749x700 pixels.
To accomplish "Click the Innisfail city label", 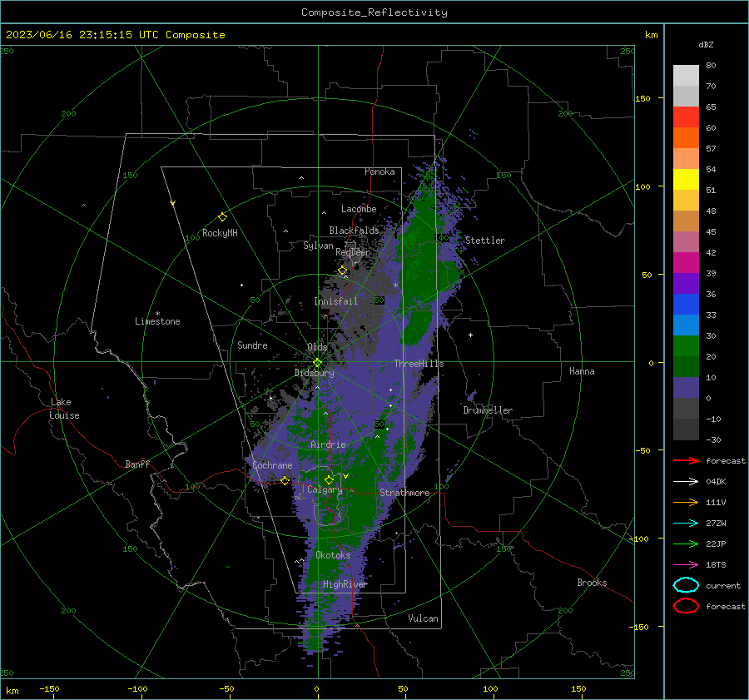I will (335, 301).
